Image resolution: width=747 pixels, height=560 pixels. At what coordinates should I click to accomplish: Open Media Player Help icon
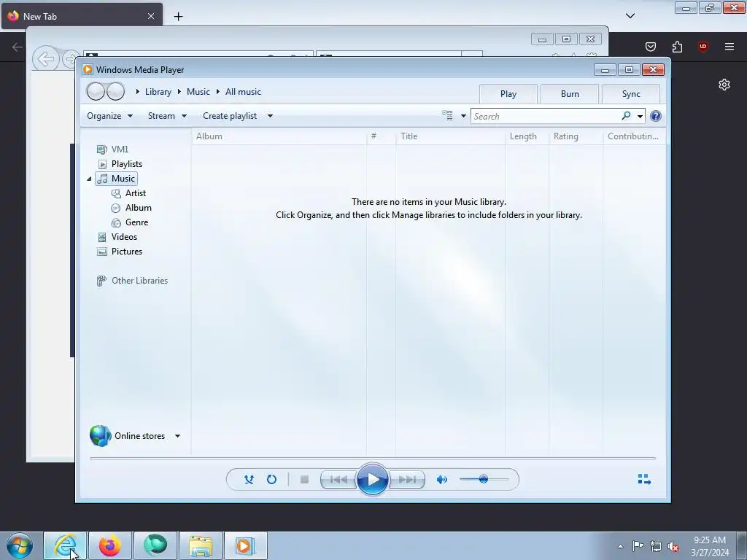point(656,116)
